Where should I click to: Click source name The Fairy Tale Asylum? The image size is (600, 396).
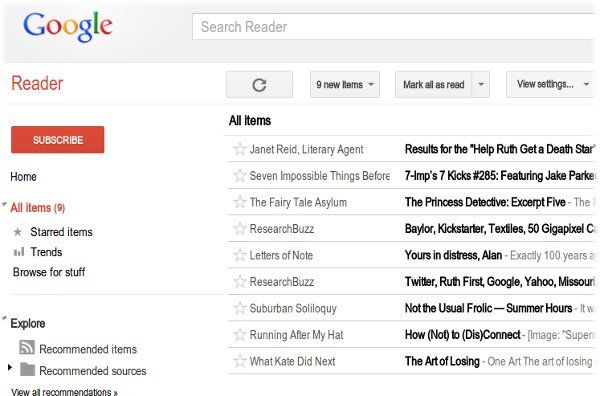pyautogui.click(x=298, y=202)
